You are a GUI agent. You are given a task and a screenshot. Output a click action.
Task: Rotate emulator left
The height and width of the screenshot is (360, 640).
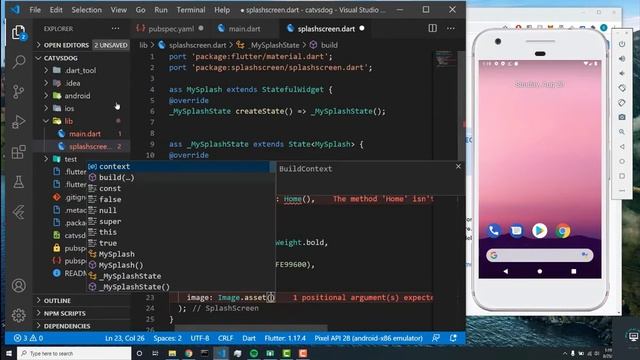tap(622, 88)
